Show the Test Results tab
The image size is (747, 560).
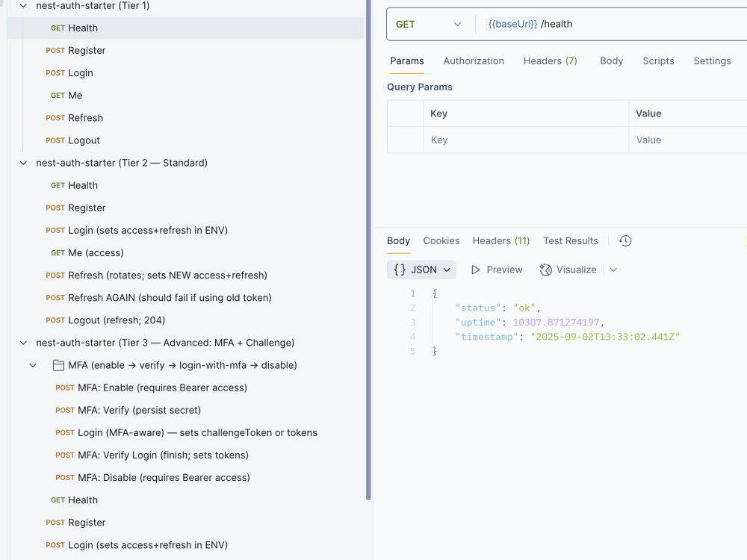click(571, 241)
